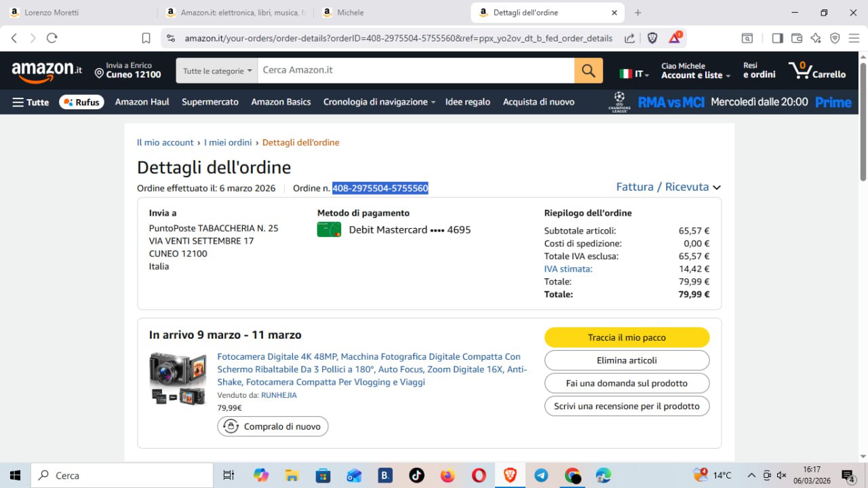Screen dimensions: 868x488
Task: Click into the Cerca Amazon.it search field
Action: click(x=415, y=71)
